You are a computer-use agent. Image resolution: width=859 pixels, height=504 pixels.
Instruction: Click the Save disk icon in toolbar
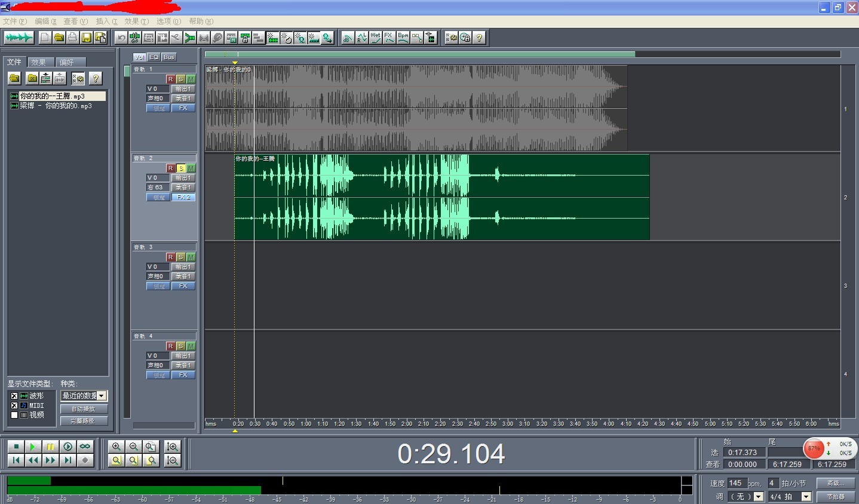87,38
